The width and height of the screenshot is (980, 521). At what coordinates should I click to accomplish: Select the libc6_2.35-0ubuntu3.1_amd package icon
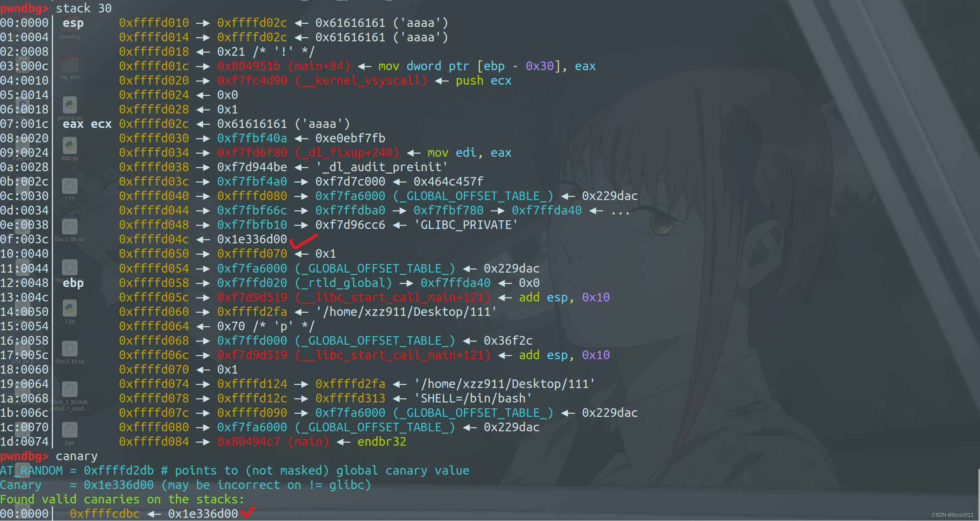[x=70, y=390]
